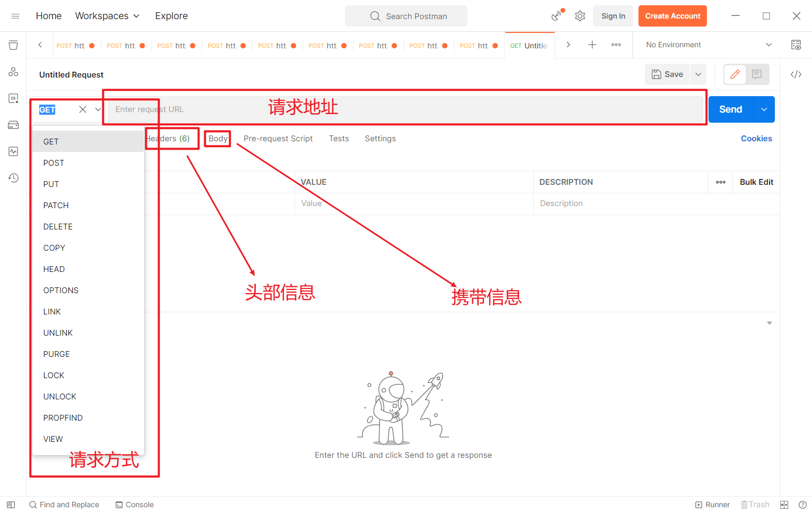This screenshot has height=512, width=812.
Task: Open the Environments sidebar panel
Action: tap(13, 98)
